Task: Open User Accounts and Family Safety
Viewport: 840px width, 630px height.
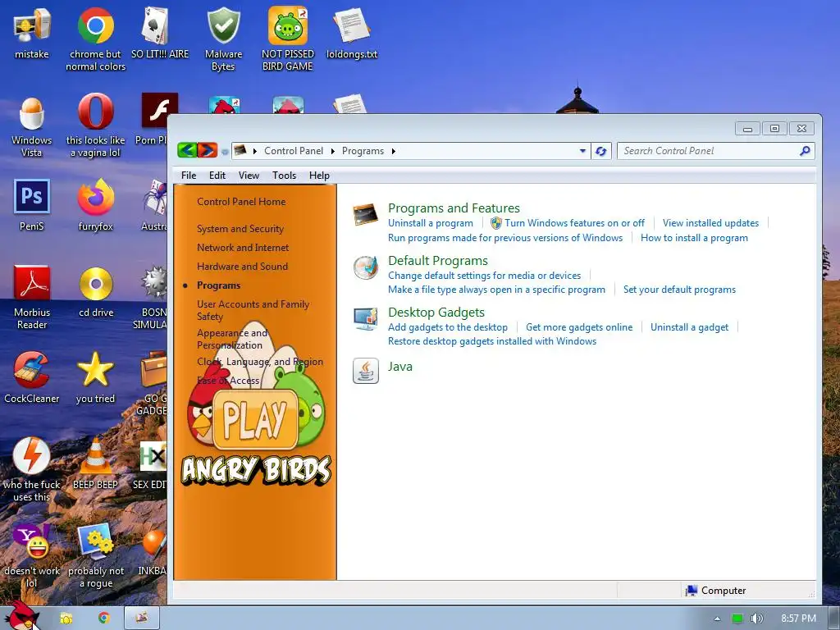Action: [x=253, y=310]
